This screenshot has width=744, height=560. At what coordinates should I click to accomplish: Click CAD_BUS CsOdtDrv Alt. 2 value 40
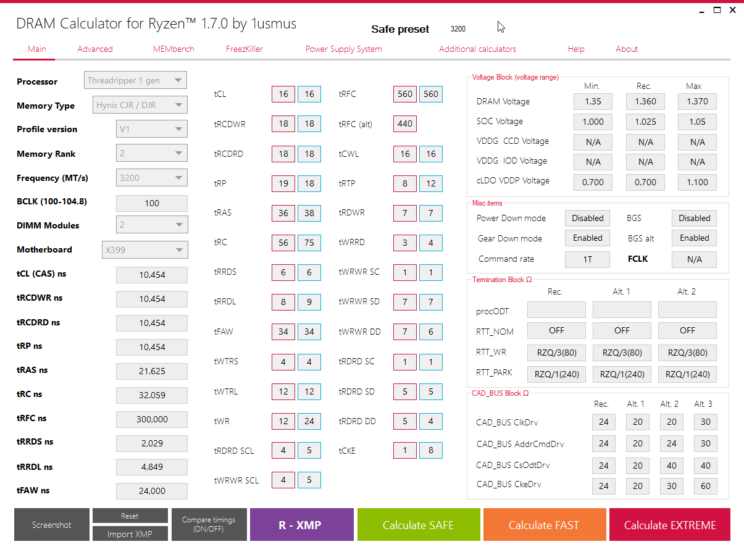click(x=671, y=466)
